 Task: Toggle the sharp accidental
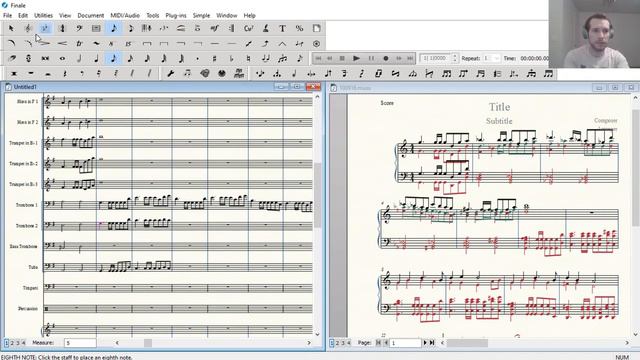[x=215, y=58]
